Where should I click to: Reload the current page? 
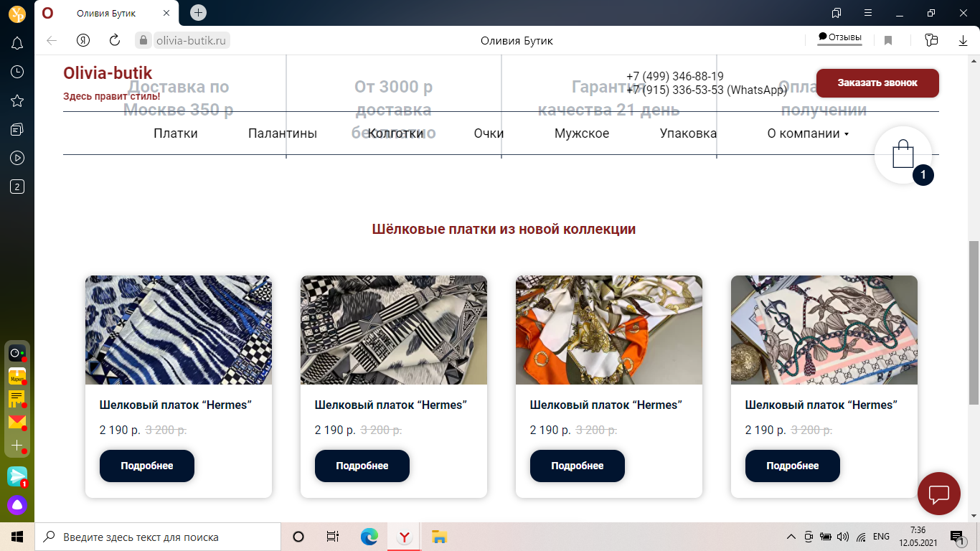(x=115, y=41)
